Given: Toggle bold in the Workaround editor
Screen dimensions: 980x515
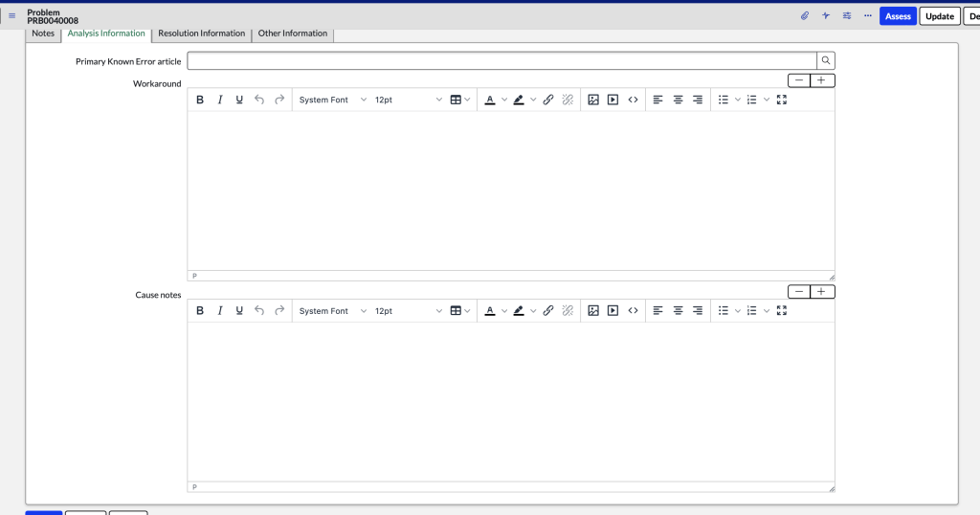Looking at the screenshot, I should (x=200, y=100).
